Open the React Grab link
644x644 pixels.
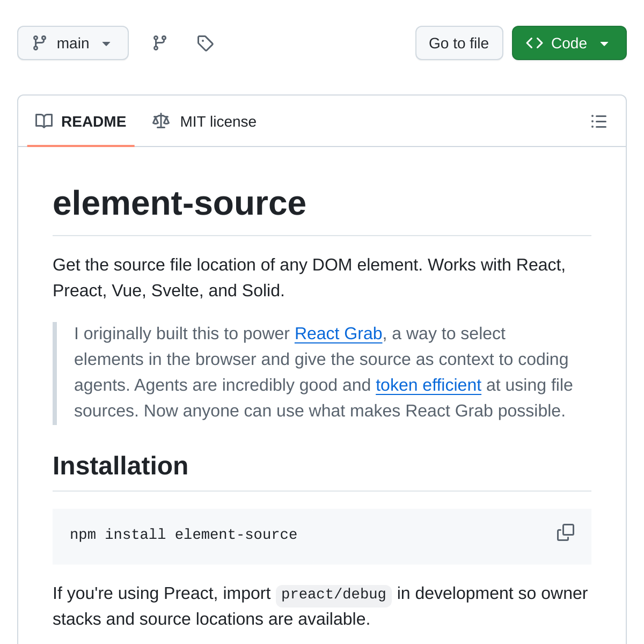[x=338, y=333]
